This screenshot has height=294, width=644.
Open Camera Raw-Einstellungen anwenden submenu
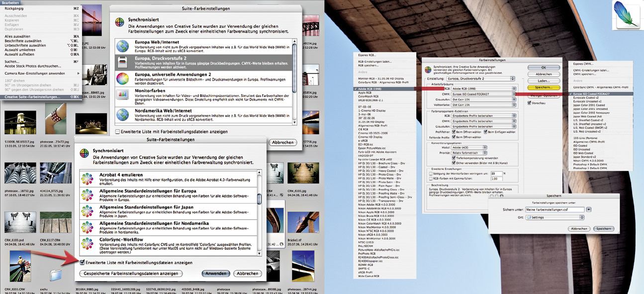(x=41, y=73)
